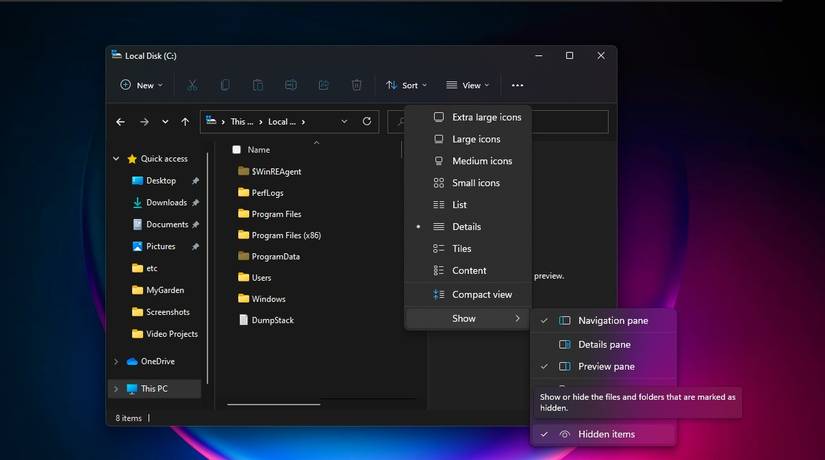Expand the OneDrive tree node
825x460 pixels.
[116, 362]
